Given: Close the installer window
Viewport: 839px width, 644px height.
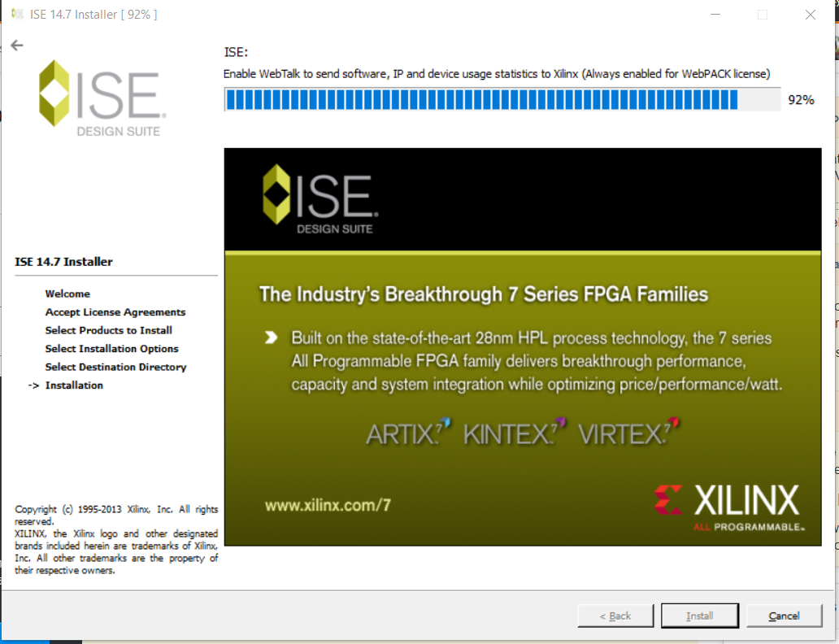Looking at the screenshot, I should 810,15.
